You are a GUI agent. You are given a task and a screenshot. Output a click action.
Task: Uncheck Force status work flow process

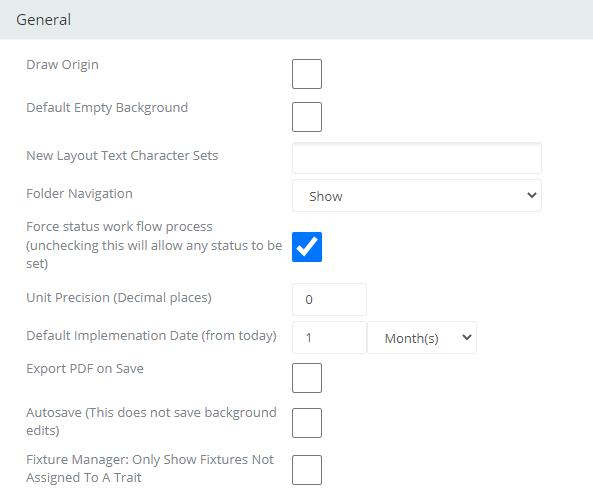click(x=307, y=247)
